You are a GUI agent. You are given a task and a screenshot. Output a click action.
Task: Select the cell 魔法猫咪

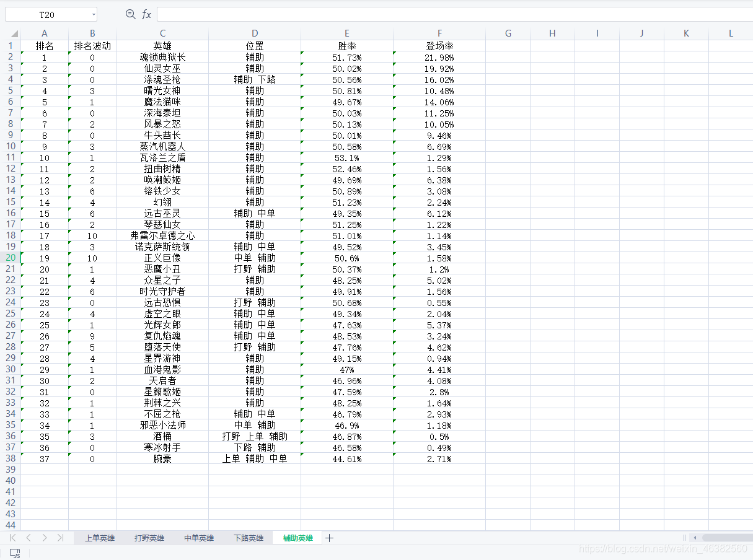coord(162,102)
